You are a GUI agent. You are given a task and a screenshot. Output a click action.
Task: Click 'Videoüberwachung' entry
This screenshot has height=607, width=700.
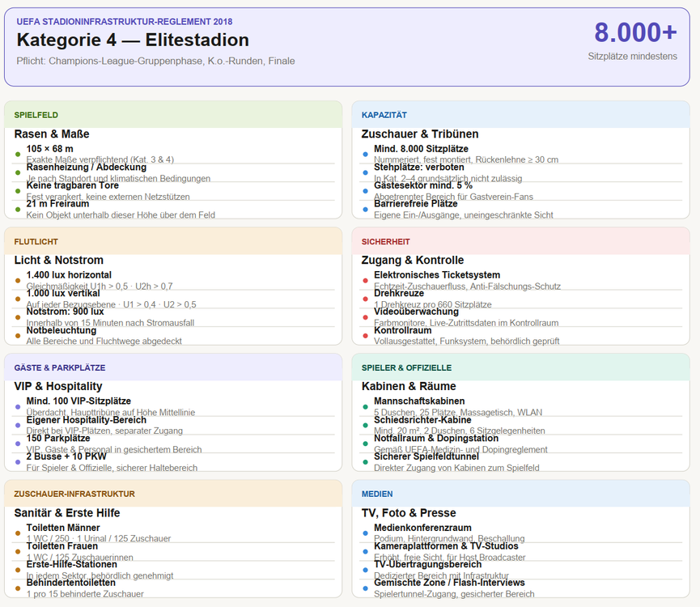coord(416,312)
